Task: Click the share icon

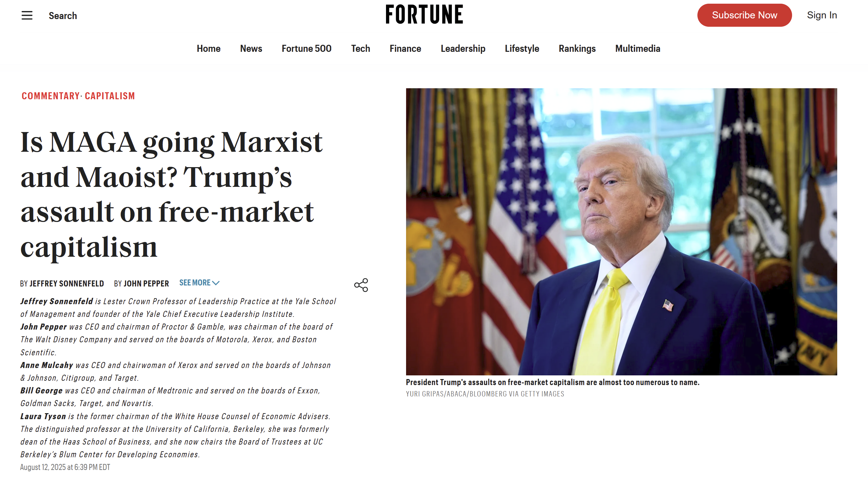Action: (361, 285)
